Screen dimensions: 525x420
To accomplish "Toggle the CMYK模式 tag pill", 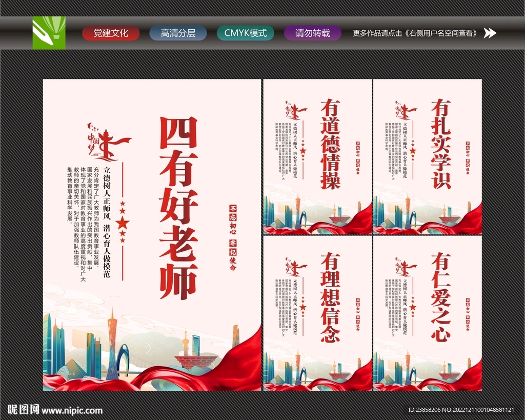I will [246, 33].
